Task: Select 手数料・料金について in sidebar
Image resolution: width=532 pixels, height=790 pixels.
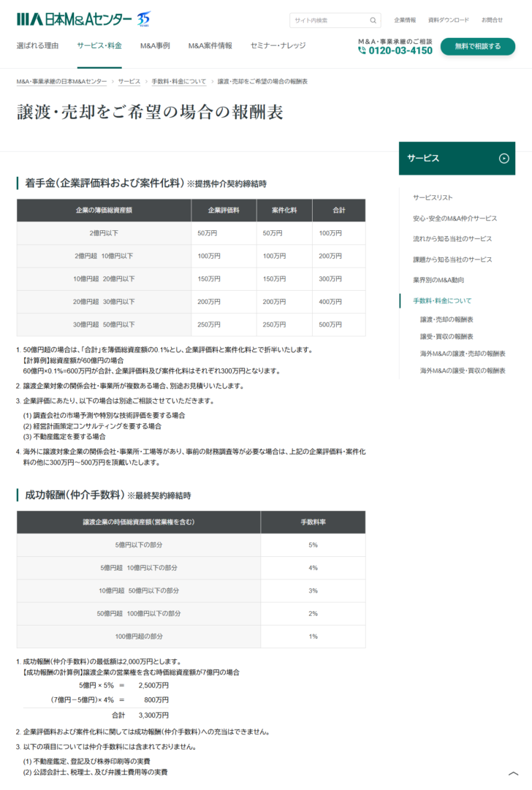Action: (442, 301)
